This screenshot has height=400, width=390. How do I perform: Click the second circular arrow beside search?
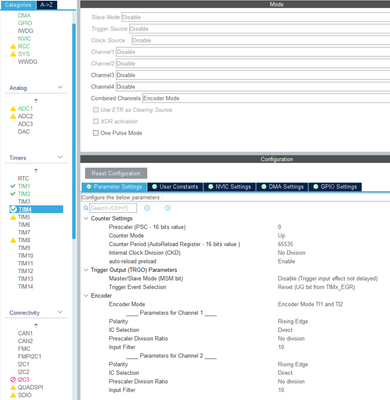[168, 208]
